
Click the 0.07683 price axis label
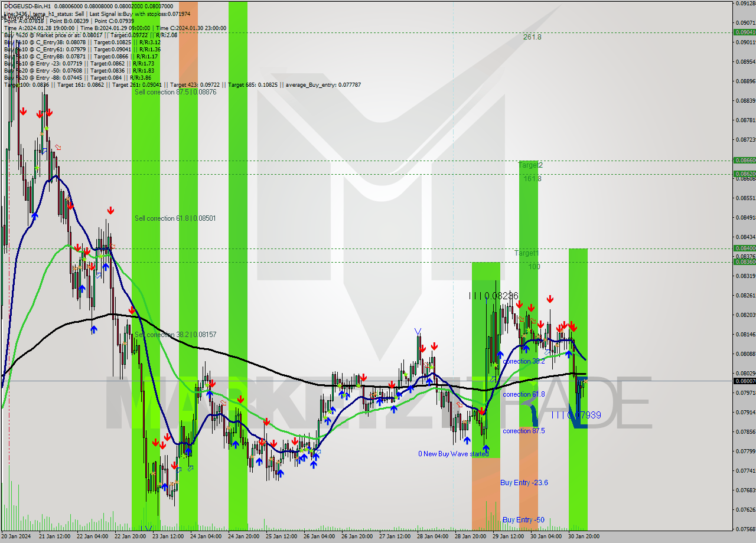pyautogui.click(x=745, y=490)
